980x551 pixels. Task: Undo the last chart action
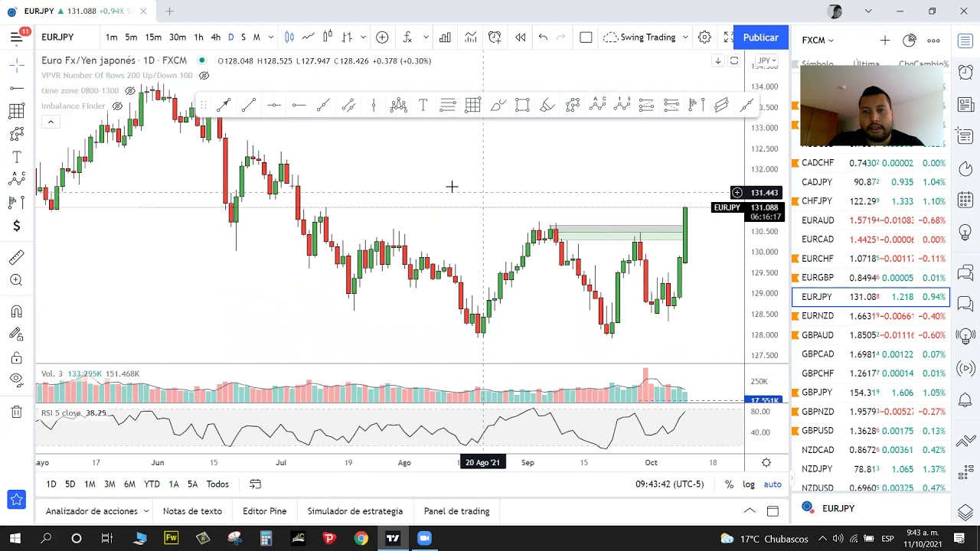pyautogui.click(x=543, y=37)
